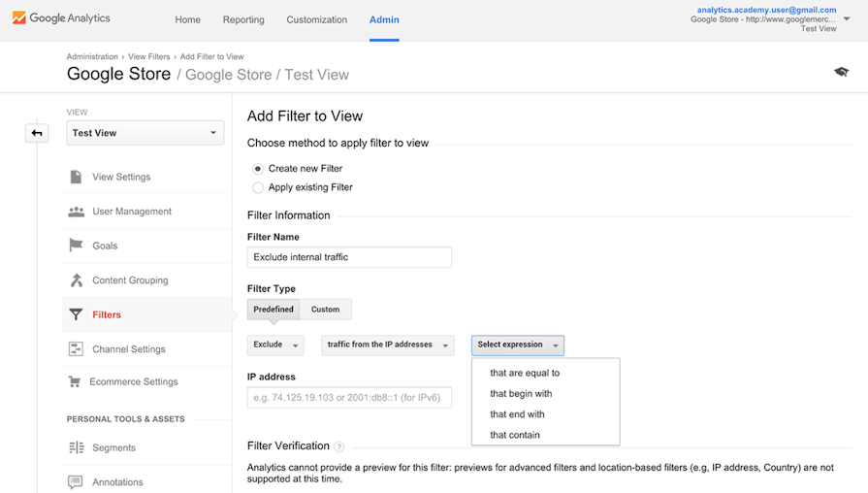Click the Filter Name text field

[x=349, y=257]
